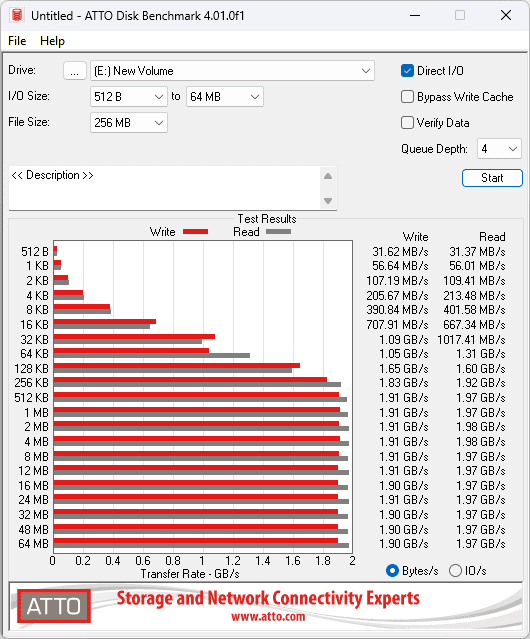Click the 32 KB write value 1.09 GB/s
The height and width of the screenshot is (639, 530).
click(404, 339)
